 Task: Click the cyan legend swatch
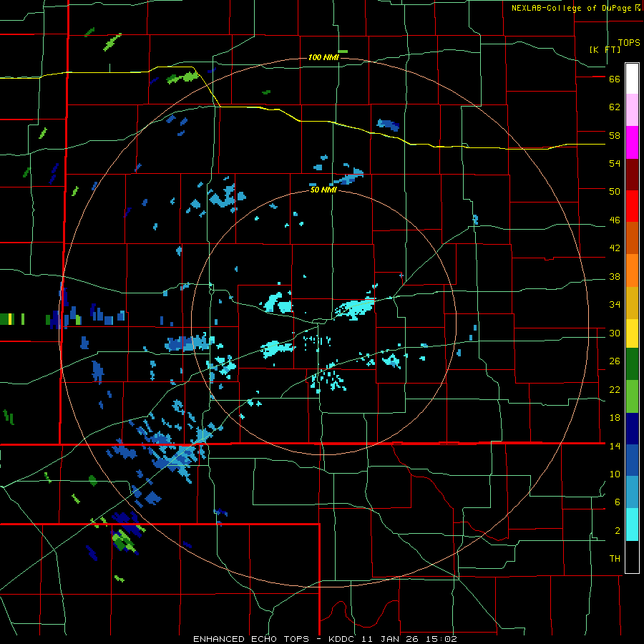pos(632,525)
